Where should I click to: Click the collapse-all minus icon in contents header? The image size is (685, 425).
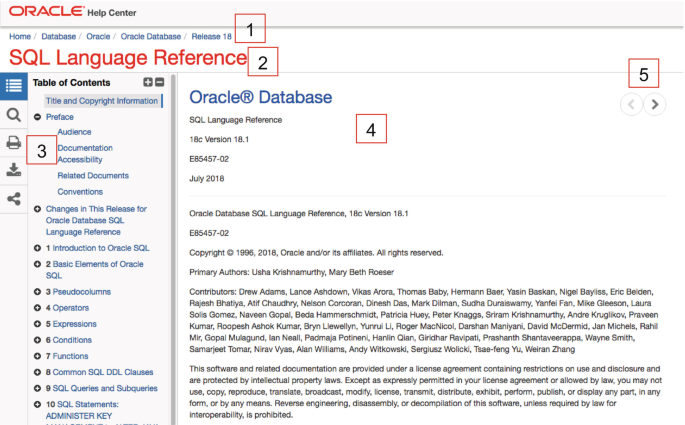point(159,83)
